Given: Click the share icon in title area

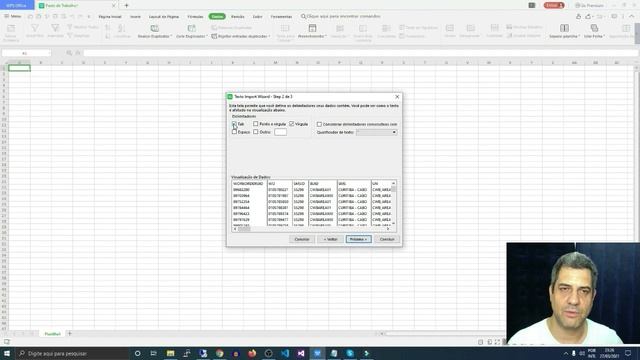Looking at the screenshot, I should coord(589,16).
